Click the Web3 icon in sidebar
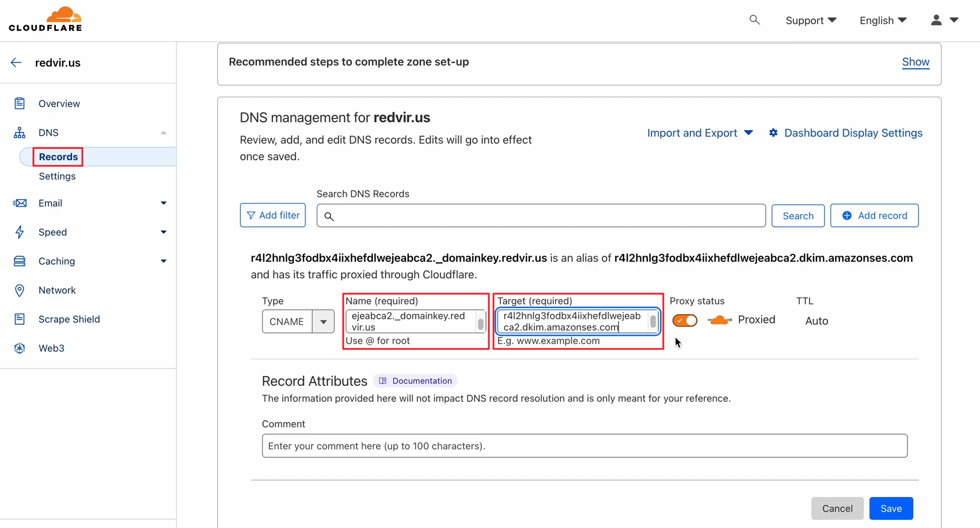 [x=20, y=348]
